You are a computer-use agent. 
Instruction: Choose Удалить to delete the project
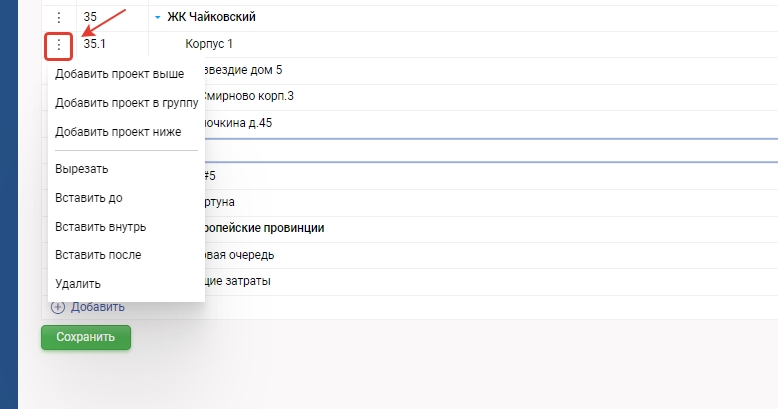(78, 284)
